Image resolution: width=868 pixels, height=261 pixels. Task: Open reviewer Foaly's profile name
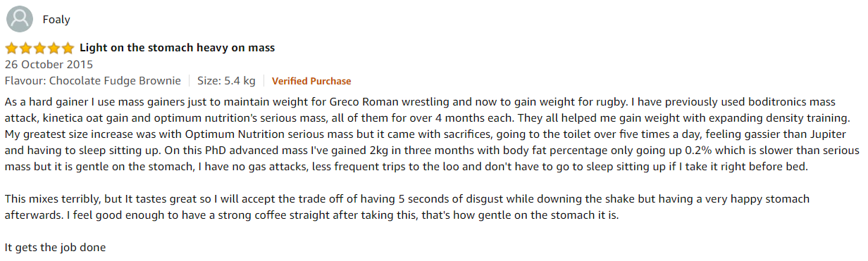pos(56,20)
